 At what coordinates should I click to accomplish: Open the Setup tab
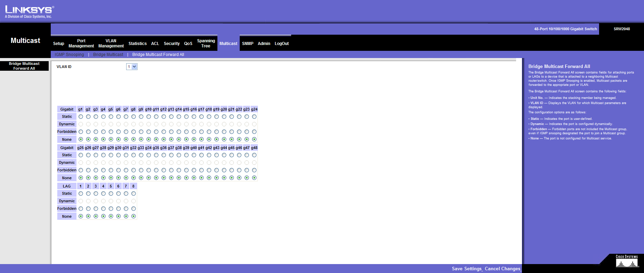(59, 44)
